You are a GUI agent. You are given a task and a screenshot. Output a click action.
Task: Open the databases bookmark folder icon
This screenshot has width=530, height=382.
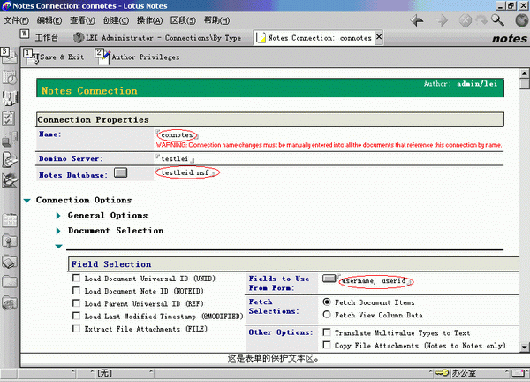tap(9, 262)
